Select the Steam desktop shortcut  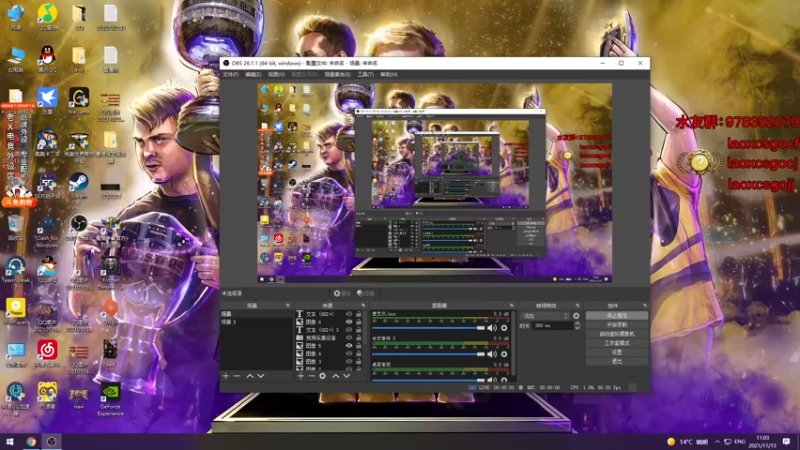[79, 185]
